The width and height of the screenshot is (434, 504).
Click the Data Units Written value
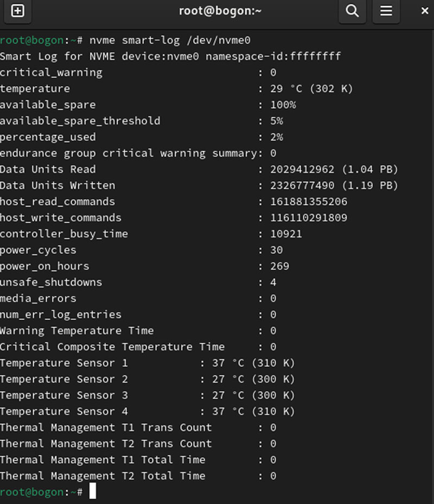click(334, 185)
